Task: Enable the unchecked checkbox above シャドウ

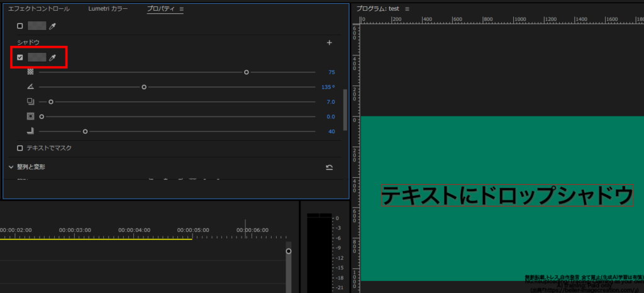Action: [x=19, y=26]
